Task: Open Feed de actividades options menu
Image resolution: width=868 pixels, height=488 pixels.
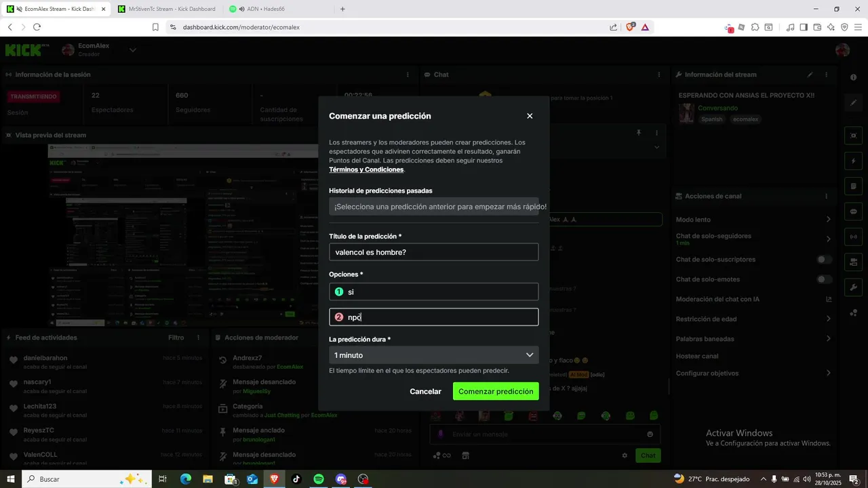Action: (199, 338)
